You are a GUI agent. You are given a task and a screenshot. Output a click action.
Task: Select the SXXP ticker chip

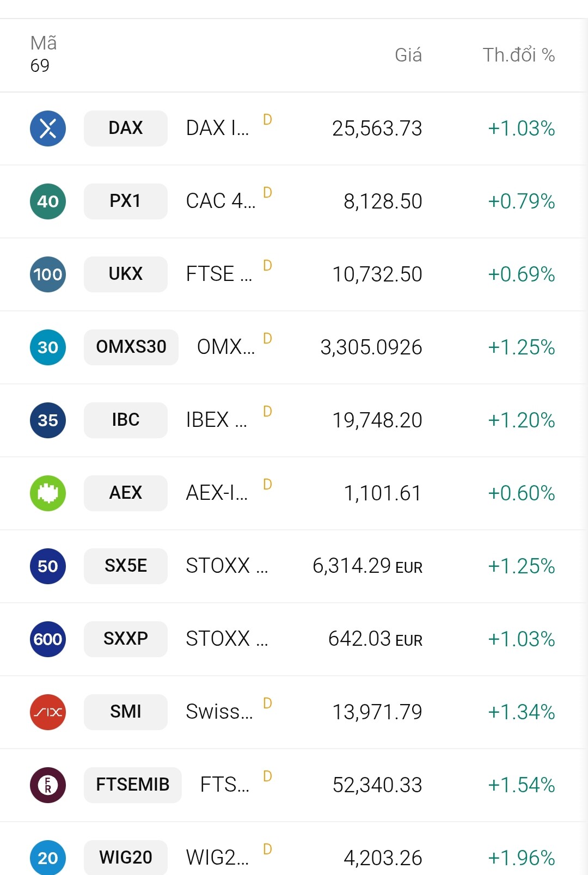click(x=126, y=639)
